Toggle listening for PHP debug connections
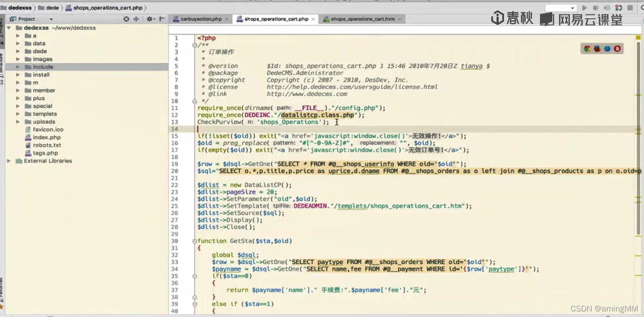Viewport: 644px width, 317px height. (619, 8)
